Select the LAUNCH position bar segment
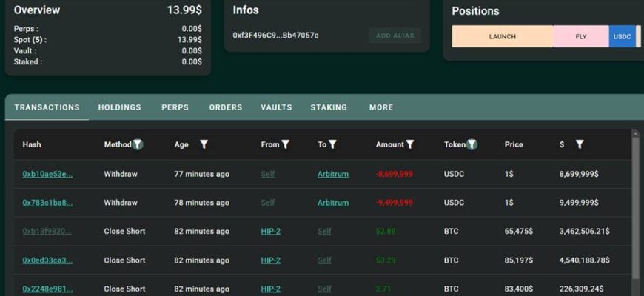The image size is (644, 296). [503, 36]
